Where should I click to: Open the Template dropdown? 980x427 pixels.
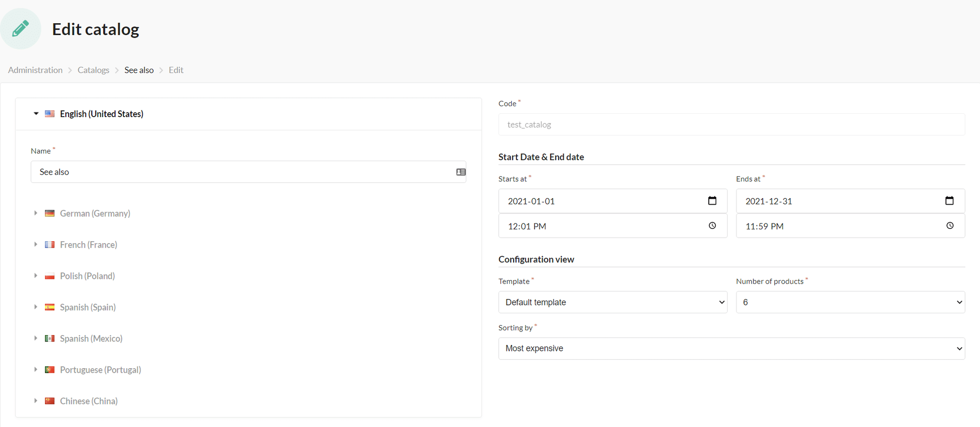coord(612,302)
